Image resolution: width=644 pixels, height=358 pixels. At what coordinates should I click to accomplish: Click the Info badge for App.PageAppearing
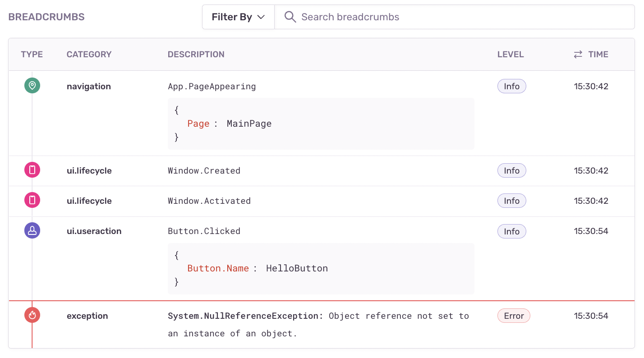511,86
